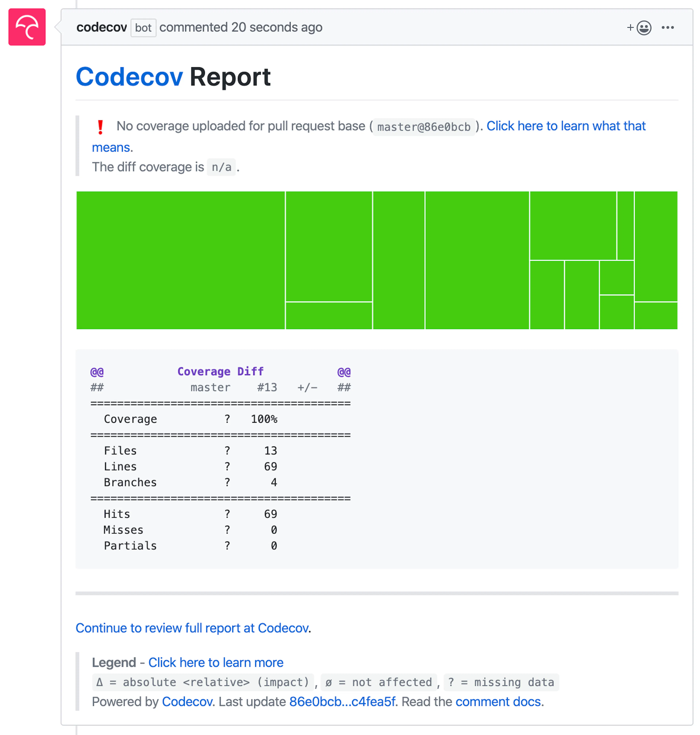Continue to review full report at Codecov
This screenshot has width=700, height=735.
[192, 628]
